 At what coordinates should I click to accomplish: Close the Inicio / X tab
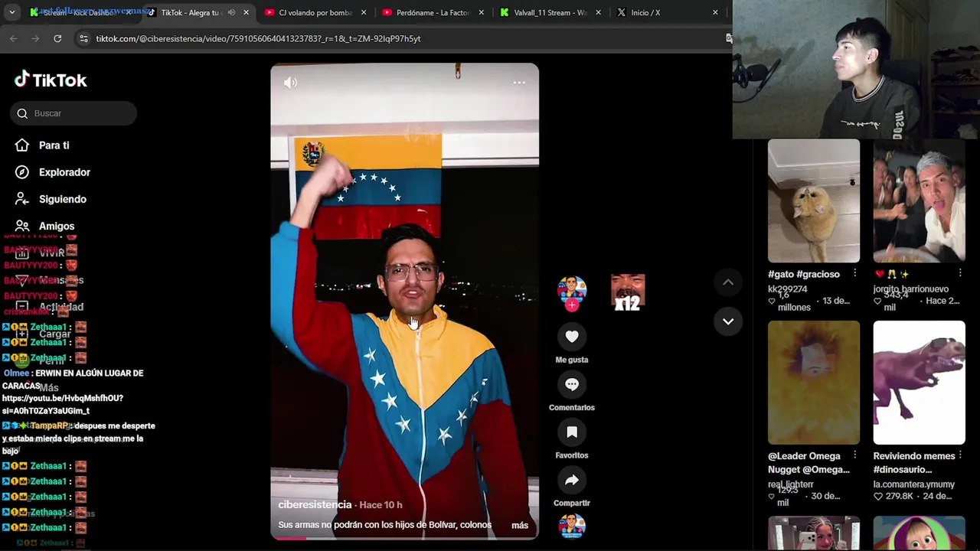point(715,12)
